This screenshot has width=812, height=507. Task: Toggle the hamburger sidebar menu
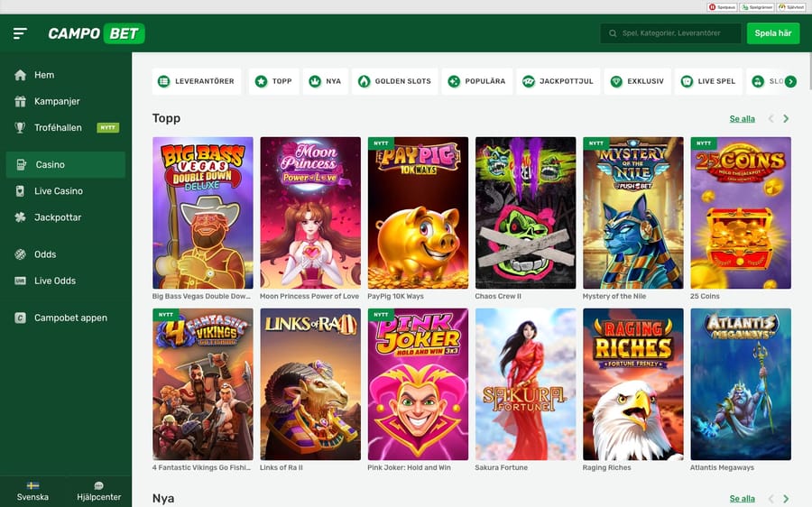pyautogui.click(x=20, y=33)
